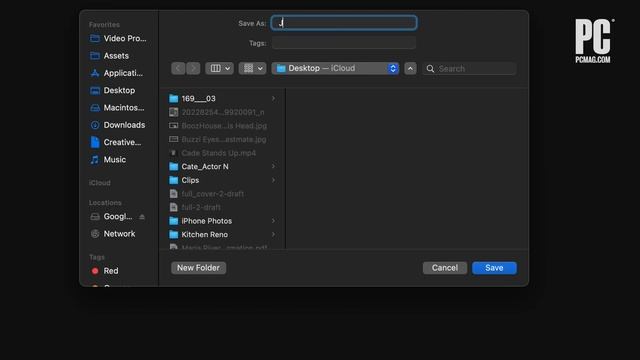Open Network location
Viewport: 640px width, 360px height.
pyautogui.click(x=112, y=233)
